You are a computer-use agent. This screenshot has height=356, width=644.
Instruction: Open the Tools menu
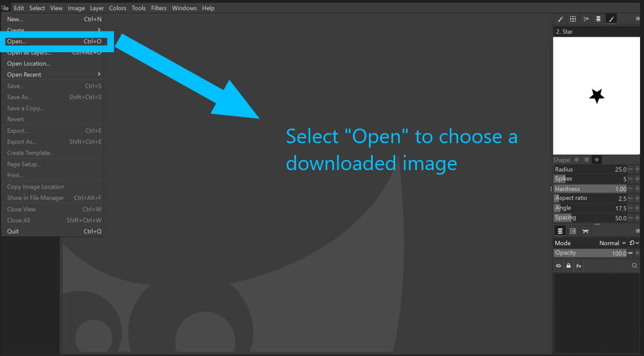139,8
